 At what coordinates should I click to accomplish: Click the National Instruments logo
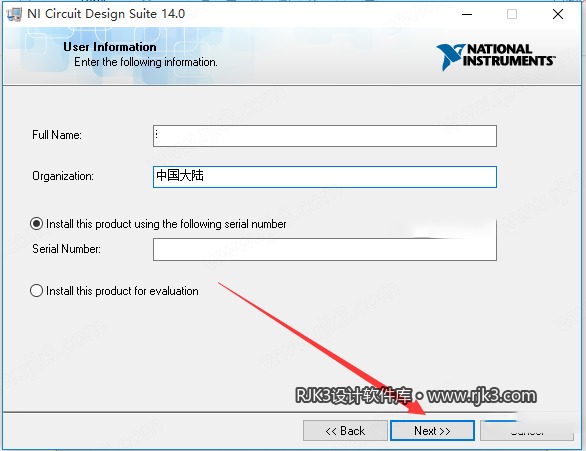click(496, 56)
